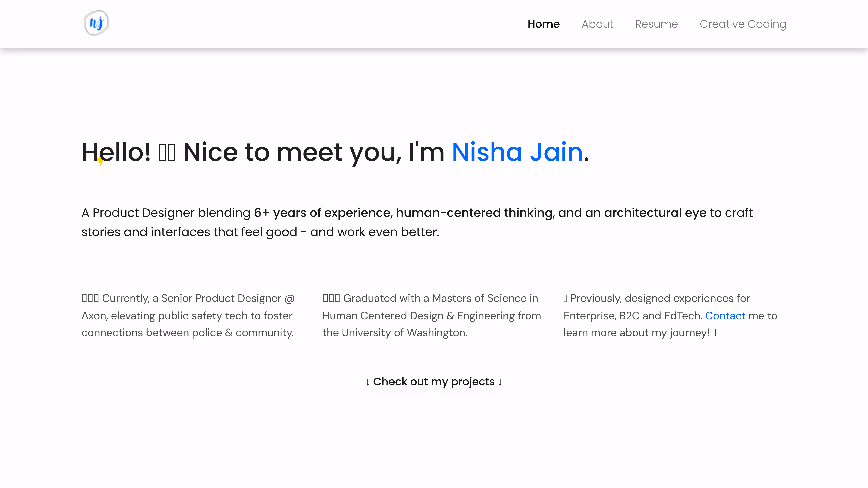The width and height of the screenshot is (868, 488).
Task: Click the bold 'human-centered thinking' phrase
Action: pos(474,213)
